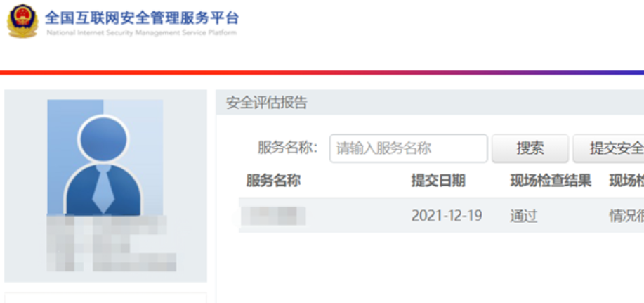
Task: Sort by the 提交日期 column header
Action: (x=438, y=181)
